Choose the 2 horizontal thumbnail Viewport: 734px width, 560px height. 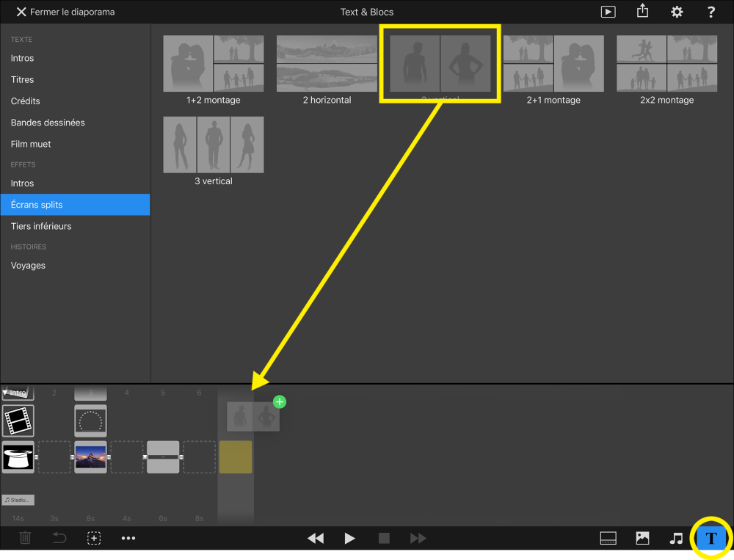click(x=327, y=64)
